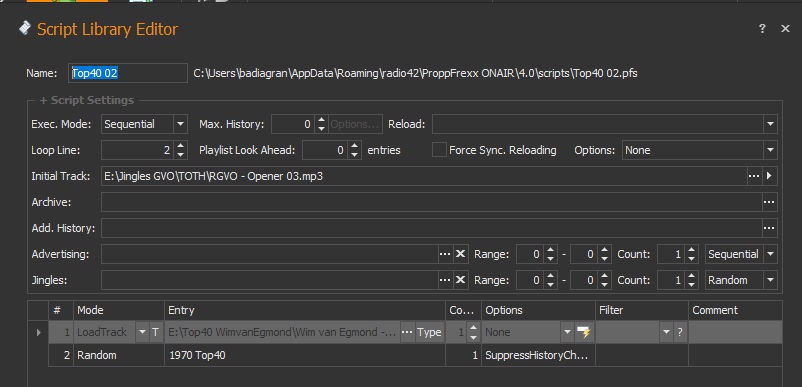Viewport: 802px width, 387px height.
Task: Decrease Jingles Range start value
Action: pos(550,284)
